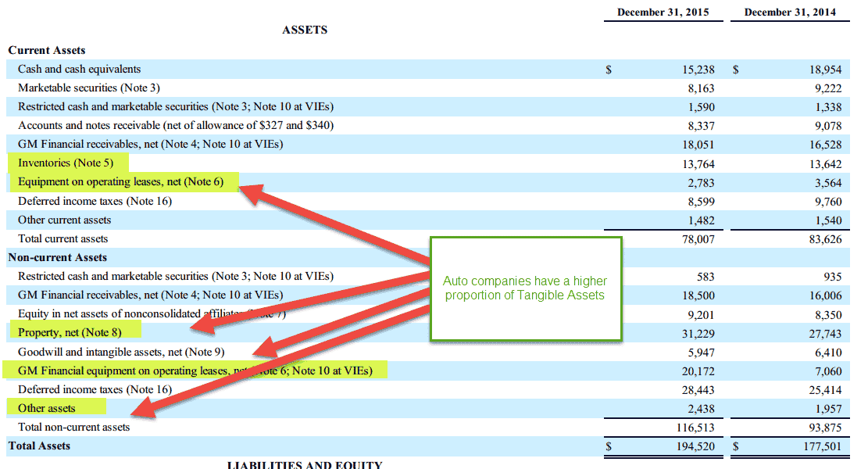
Task: Click the 5,947 goodwill value
Action: tap(701, 353)
